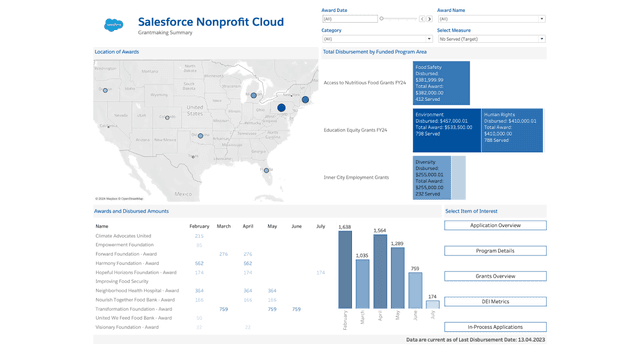Click the Award Date slider handle
The height and width of the screenshot is (363, 640).
pyautogui.click(x=382, y=18)
